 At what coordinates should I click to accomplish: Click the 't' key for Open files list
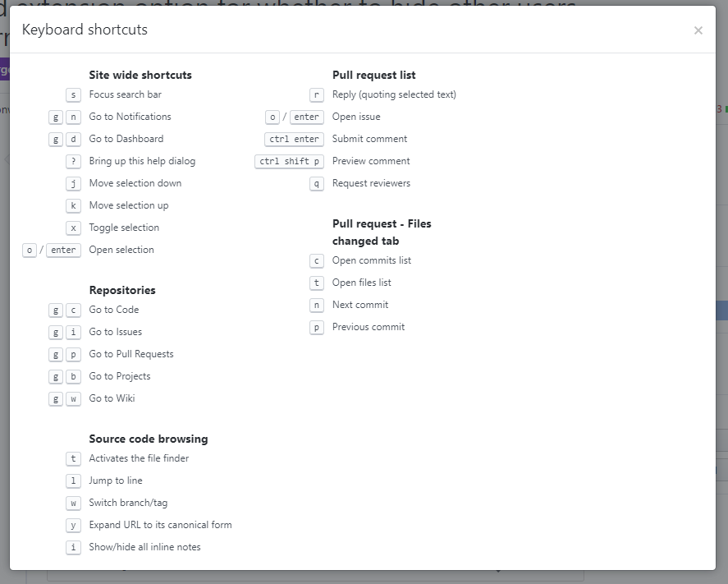click(x=317, y=283)
